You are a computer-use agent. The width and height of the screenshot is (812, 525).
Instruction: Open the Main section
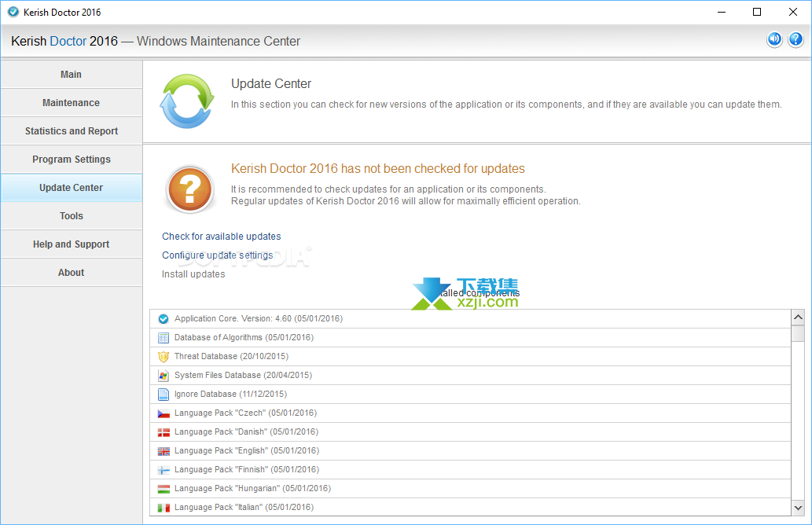coord(72,75)
